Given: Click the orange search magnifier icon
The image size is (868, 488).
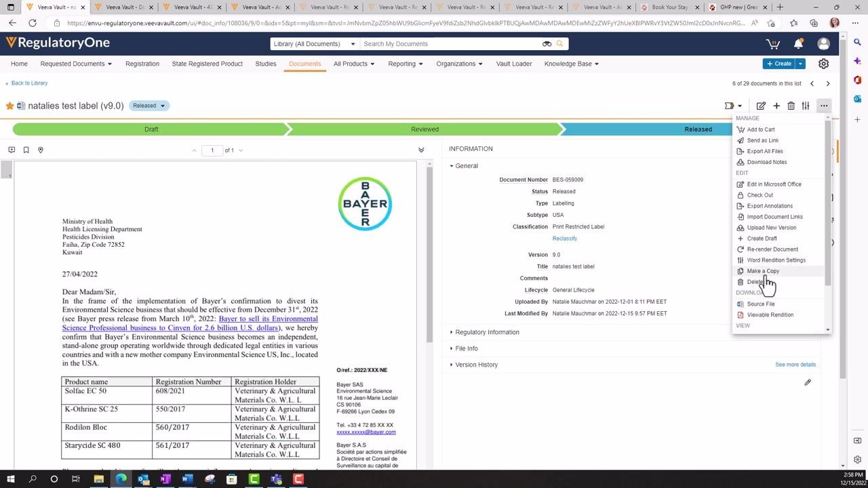Looking at the screenshot, I should (560, 44).
